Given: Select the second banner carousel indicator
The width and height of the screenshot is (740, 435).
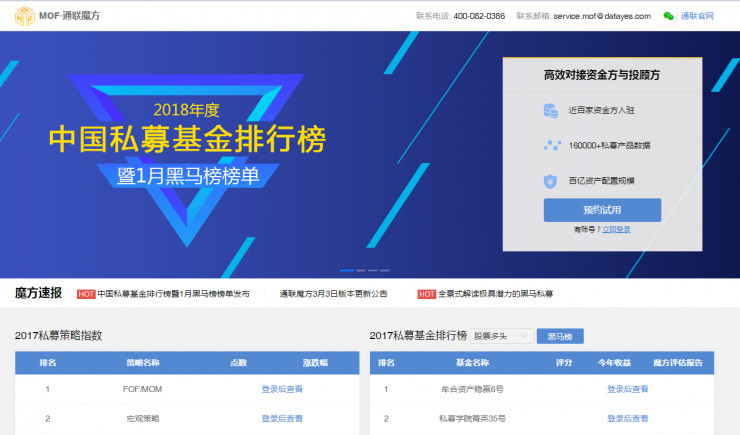Looking at the screenshot, I should click(x=361, y=270).
